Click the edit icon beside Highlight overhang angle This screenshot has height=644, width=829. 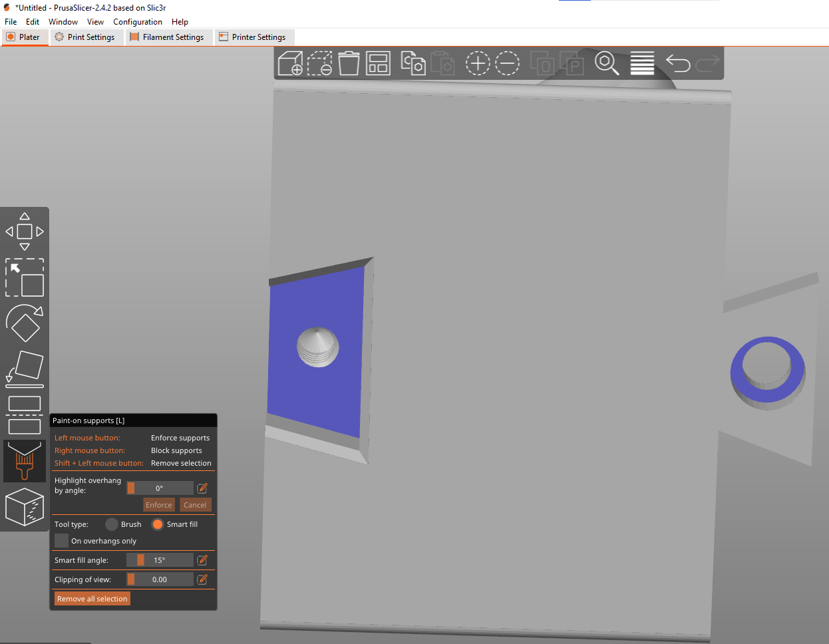[202, 488]
